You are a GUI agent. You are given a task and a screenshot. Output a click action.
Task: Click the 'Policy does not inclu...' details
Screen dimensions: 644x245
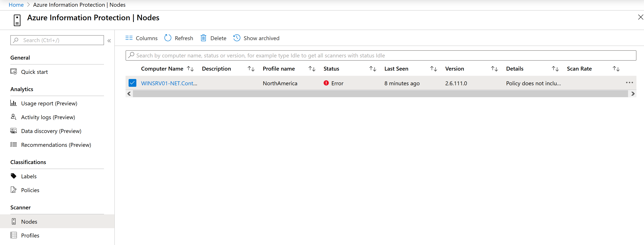coord(534,83)
